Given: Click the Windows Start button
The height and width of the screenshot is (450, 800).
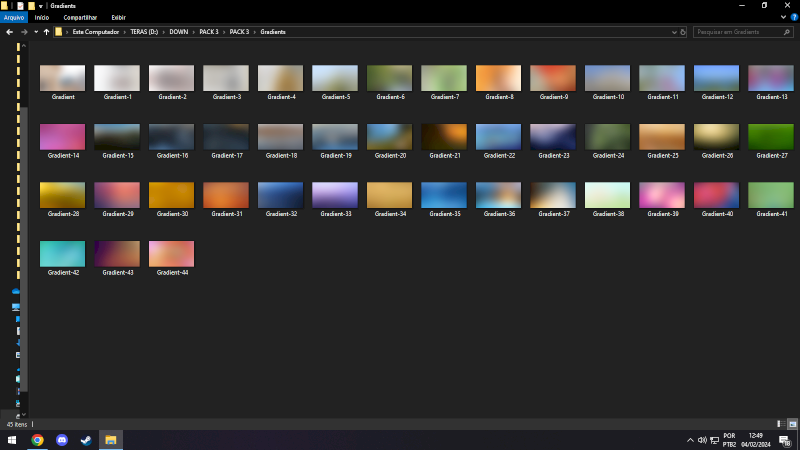Looking at the screenshot, I should [x=12, y=440].
